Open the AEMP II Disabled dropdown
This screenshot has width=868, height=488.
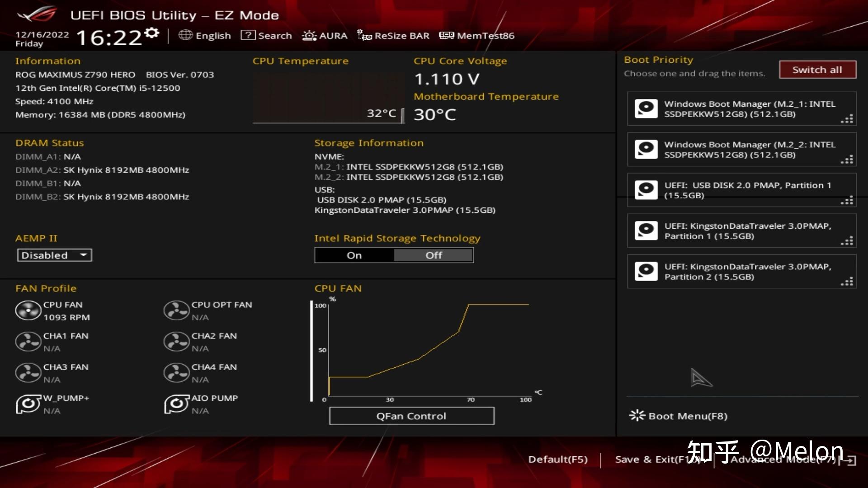(x=54, y=255)
